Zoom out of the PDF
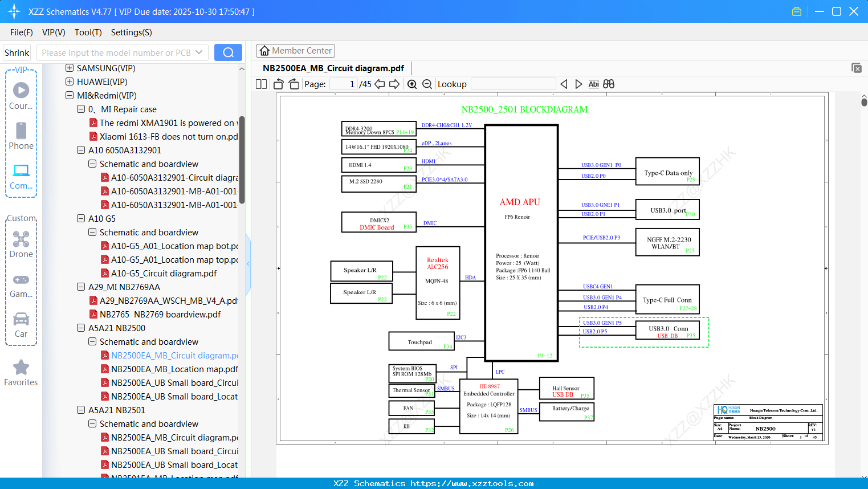 click(427, 84)
